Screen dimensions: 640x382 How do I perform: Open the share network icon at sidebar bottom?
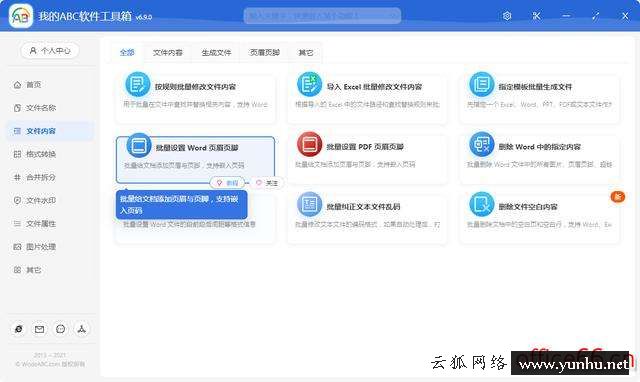(81, 329)
